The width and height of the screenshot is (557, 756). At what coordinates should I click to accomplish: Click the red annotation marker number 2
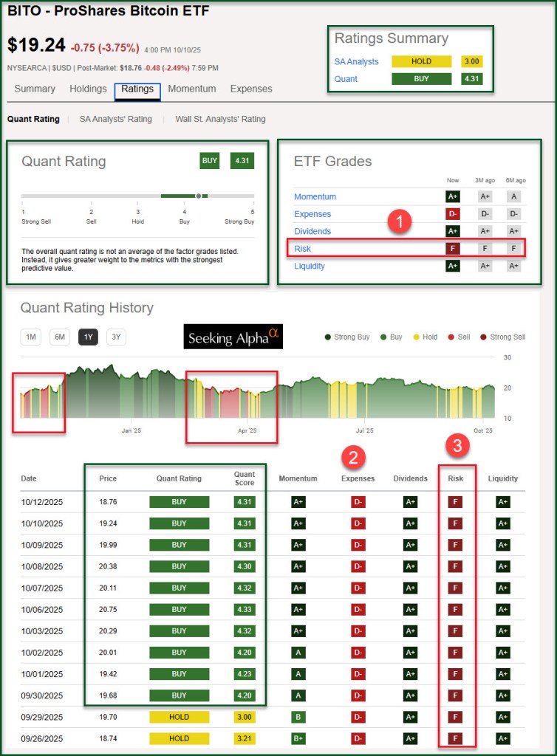tap(352, 458)
